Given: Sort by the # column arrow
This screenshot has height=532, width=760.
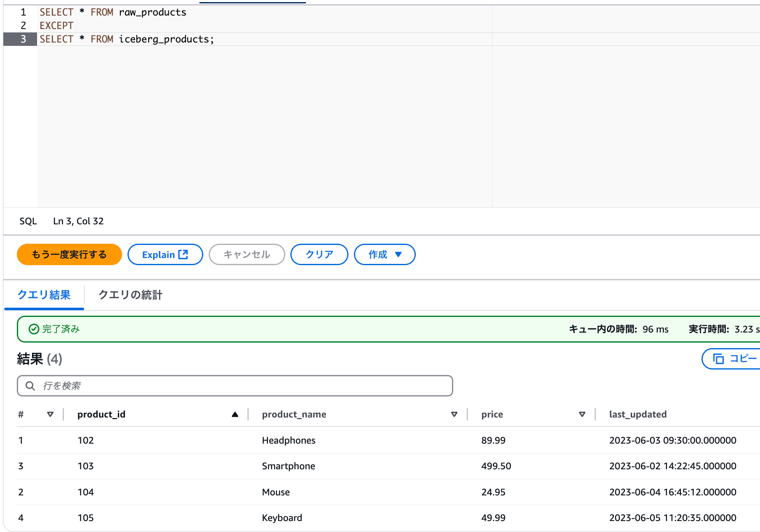Looking at the screenshot, I should [x=50, y=414].
